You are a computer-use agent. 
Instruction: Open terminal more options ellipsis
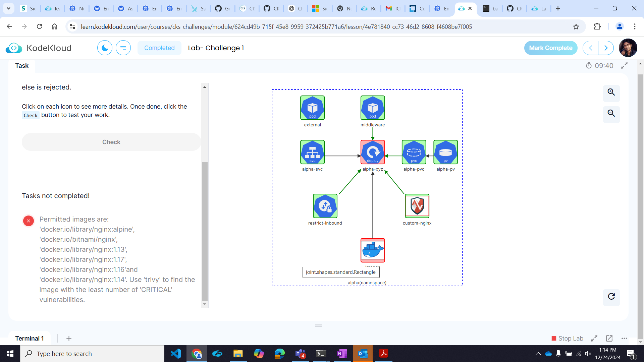624,339
